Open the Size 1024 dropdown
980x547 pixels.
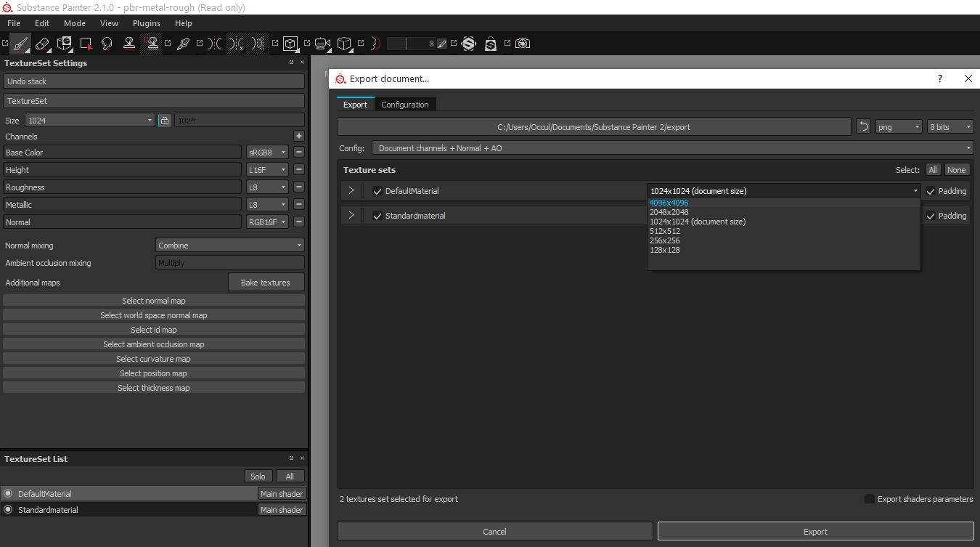coord(90,121)
